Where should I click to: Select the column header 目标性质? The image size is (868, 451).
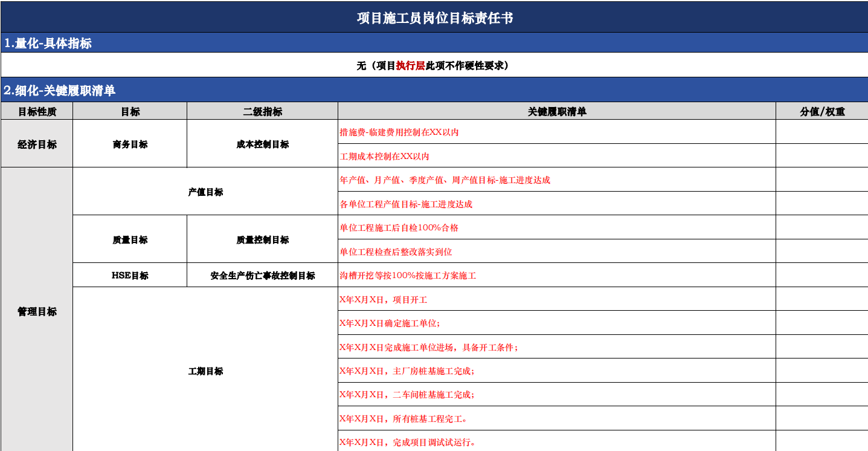(37, 111)
